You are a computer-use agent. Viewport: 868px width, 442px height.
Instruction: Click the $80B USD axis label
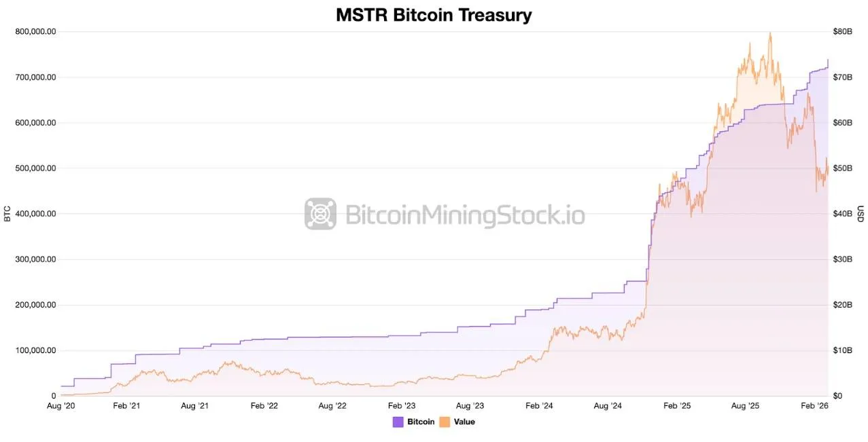(x=843, y=31)
